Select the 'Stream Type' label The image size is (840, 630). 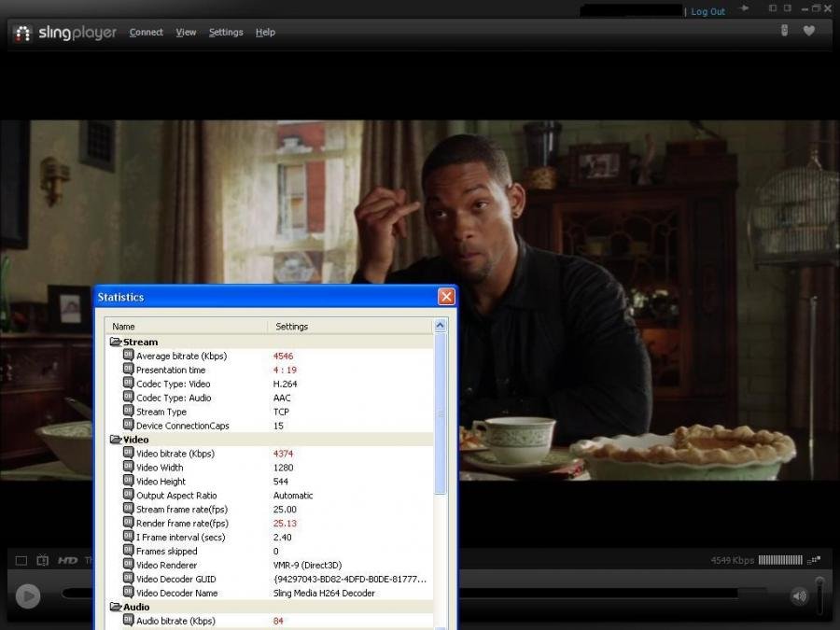click(x=161, y=412)
